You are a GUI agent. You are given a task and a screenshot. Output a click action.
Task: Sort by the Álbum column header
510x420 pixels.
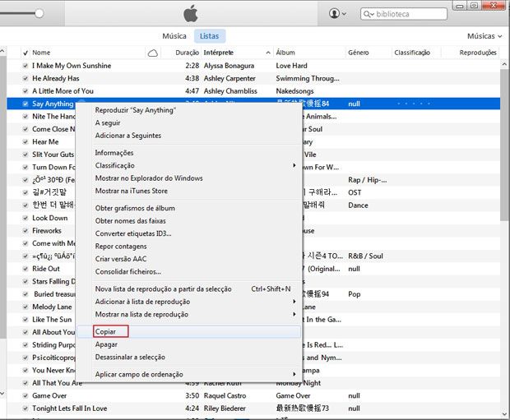(x=285, y=53)
